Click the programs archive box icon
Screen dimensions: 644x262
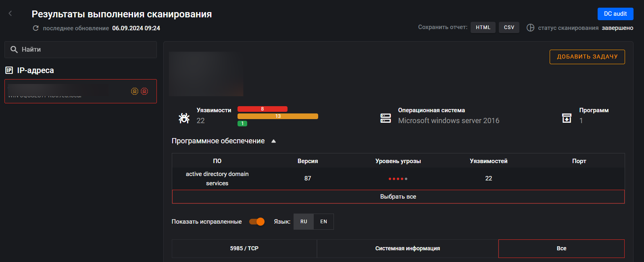point(567,118)
